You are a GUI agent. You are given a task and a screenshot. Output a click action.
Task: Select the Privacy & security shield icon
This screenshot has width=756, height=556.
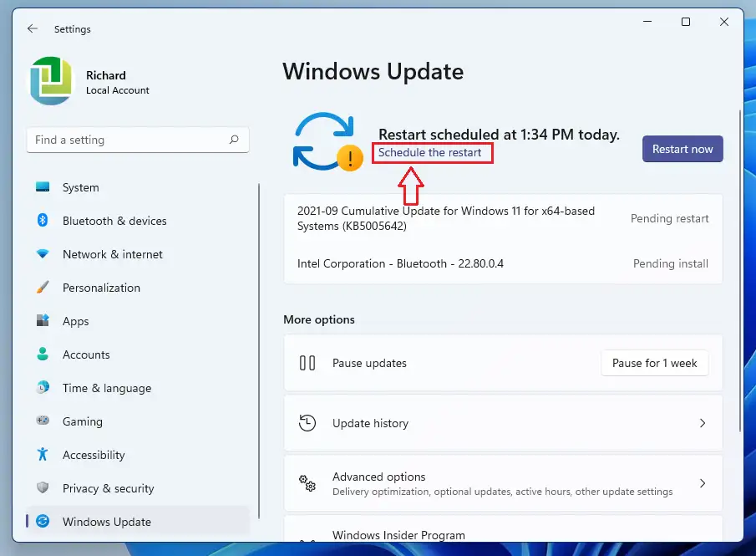(43, 487)
